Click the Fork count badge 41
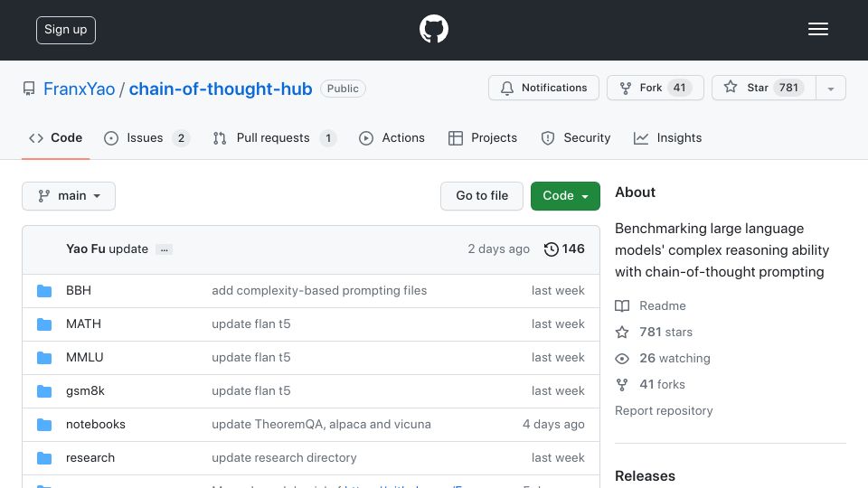The height and width of the screenshot is (488, 868). [679, 88]
